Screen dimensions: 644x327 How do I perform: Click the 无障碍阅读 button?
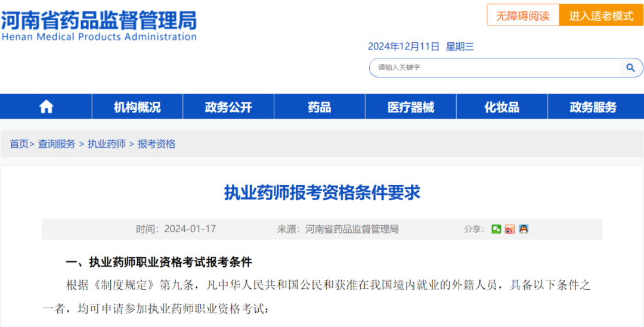(x=523, y=15)
